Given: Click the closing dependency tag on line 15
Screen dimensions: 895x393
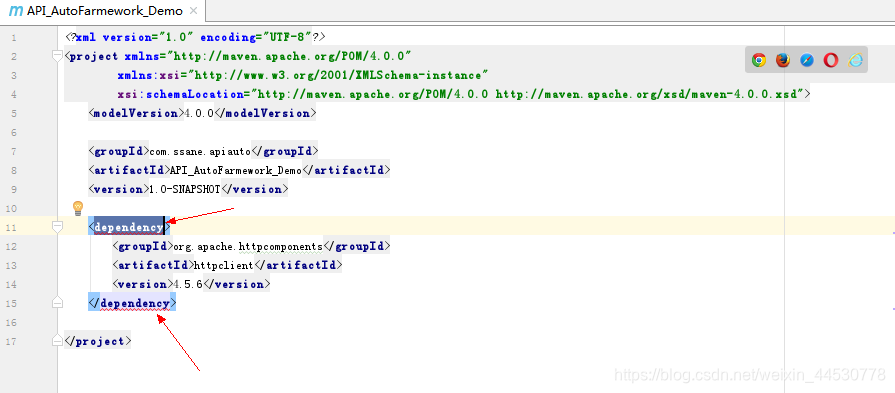Looking at the screenshot, I should coord(132,303).
